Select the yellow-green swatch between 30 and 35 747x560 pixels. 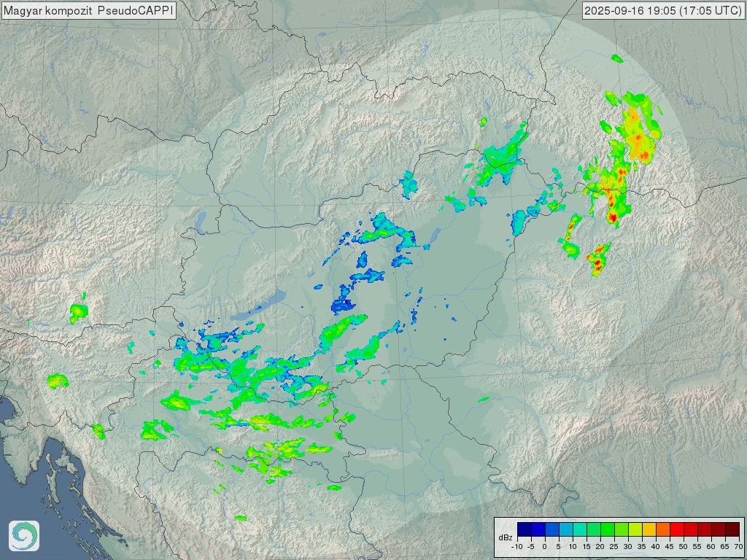click(x=635, y=529)
